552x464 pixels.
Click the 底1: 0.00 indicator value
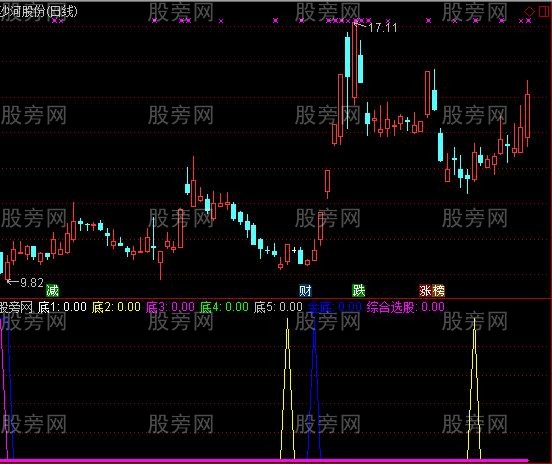click(x=62, y=307)
